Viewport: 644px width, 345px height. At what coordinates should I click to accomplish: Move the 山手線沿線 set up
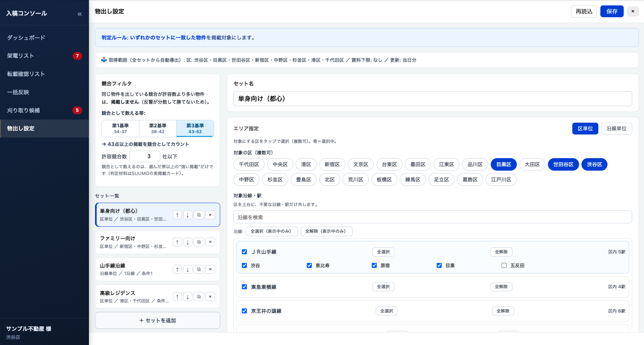177,269
